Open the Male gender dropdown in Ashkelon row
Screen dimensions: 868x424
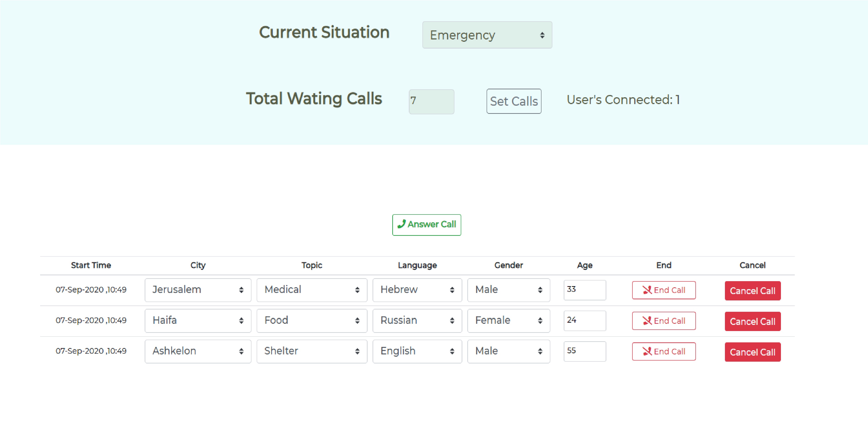[508, 351]
